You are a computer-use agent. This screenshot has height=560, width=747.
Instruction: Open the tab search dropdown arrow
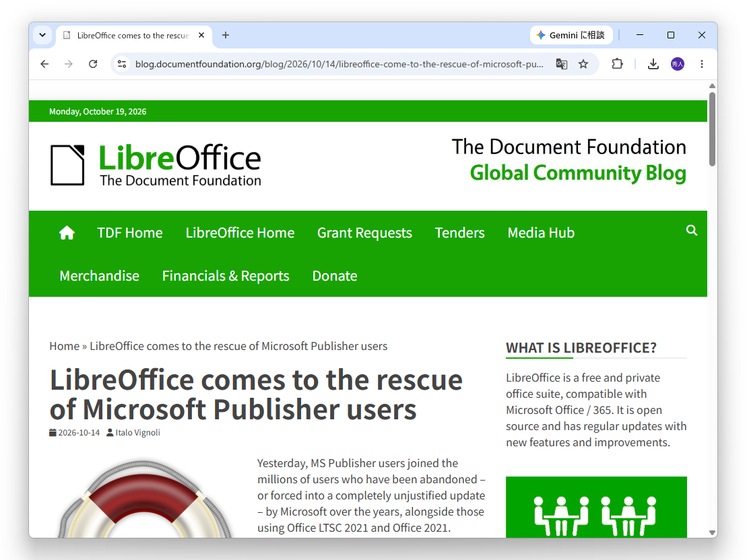tap(42, 35)
